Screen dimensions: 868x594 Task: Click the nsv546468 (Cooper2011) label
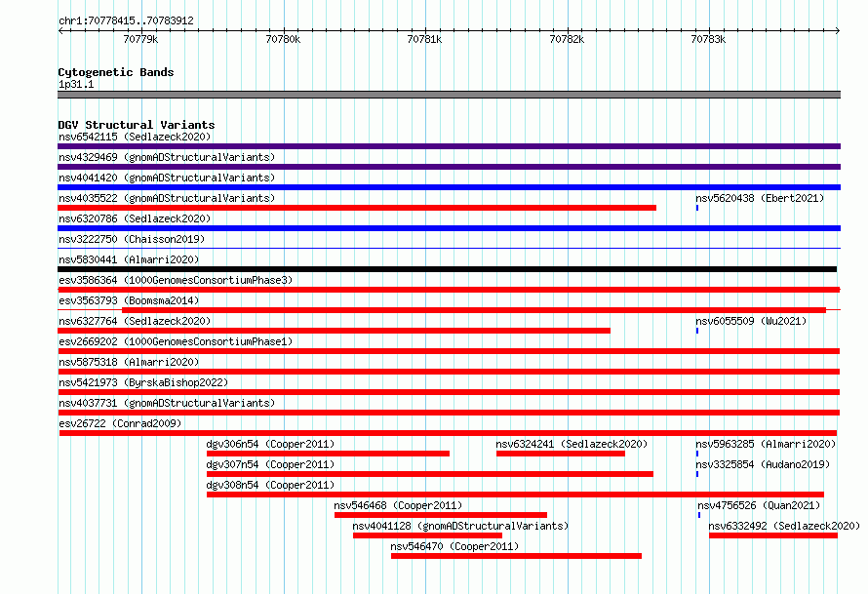(x=398, y=505)
